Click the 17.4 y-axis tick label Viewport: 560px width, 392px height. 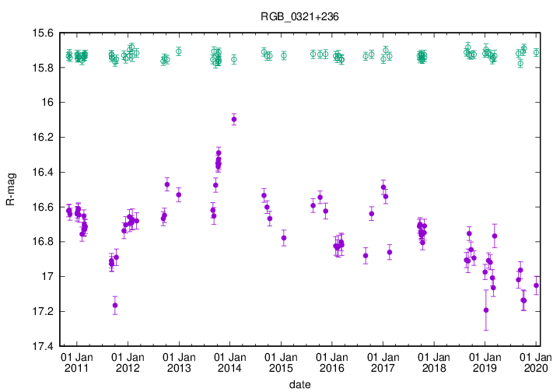coord(42,346)
